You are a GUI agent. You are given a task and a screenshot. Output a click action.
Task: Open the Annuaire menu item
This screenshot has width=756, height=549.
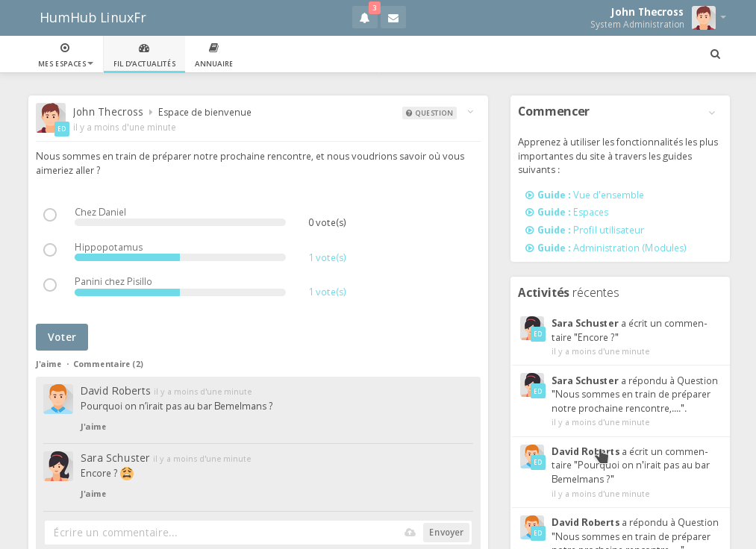[213, 54]
